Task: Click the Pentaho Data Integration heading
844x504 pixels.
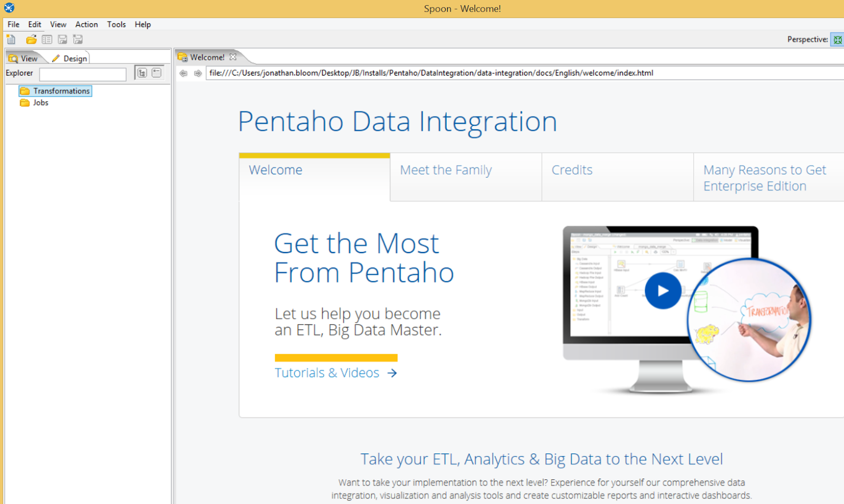Action: coord(397,122)
